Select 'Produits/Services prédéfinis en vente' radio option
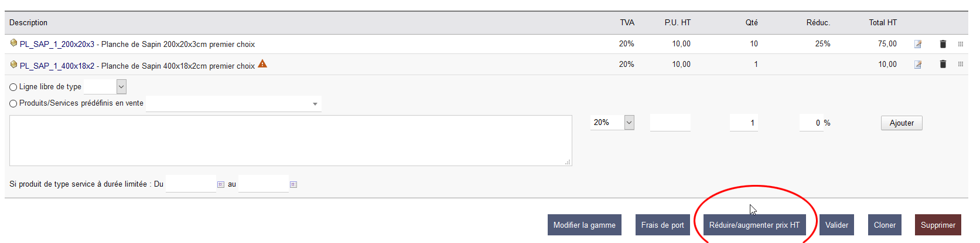980x243 pixels. point(13,103)
